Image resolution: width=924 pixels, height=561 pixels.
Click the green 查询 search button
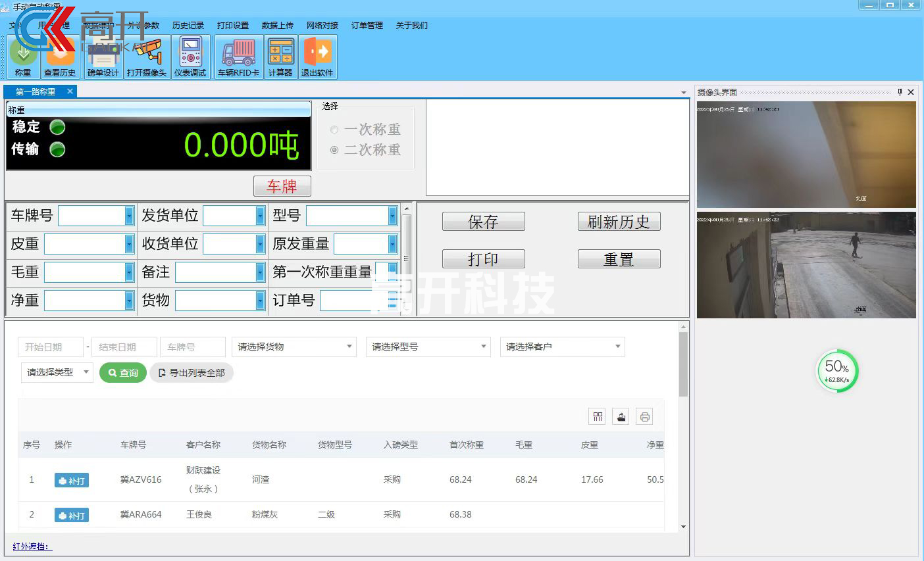pyautogui.click(x=123, y=373)
